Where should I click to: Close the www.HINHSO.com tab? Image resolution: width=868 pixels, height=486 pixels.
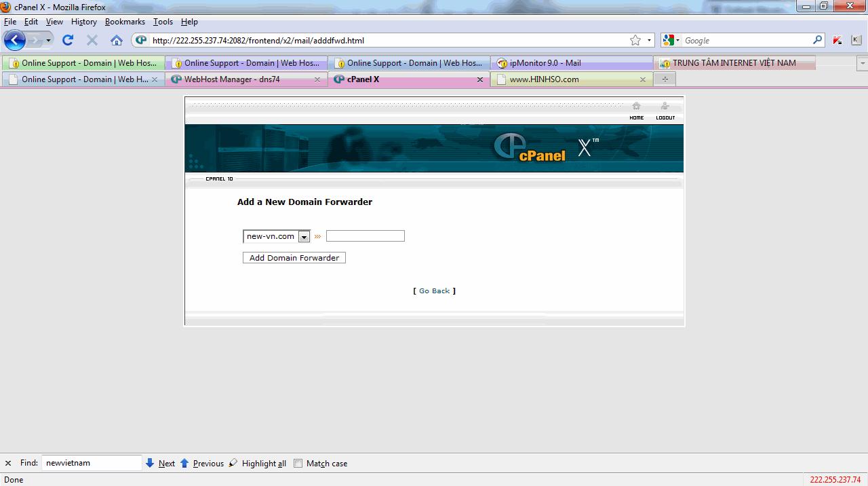643,79
